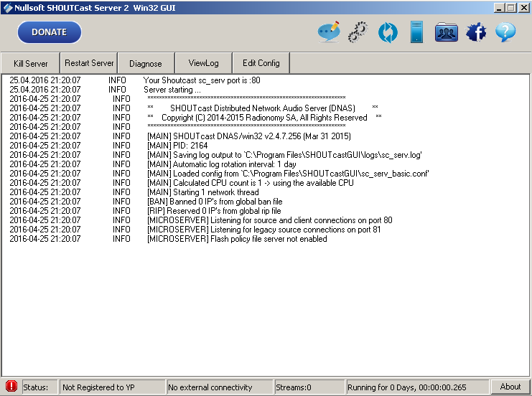The image size is (532, 396).
Task: Open the users folder icon
Action: [446, 32]
